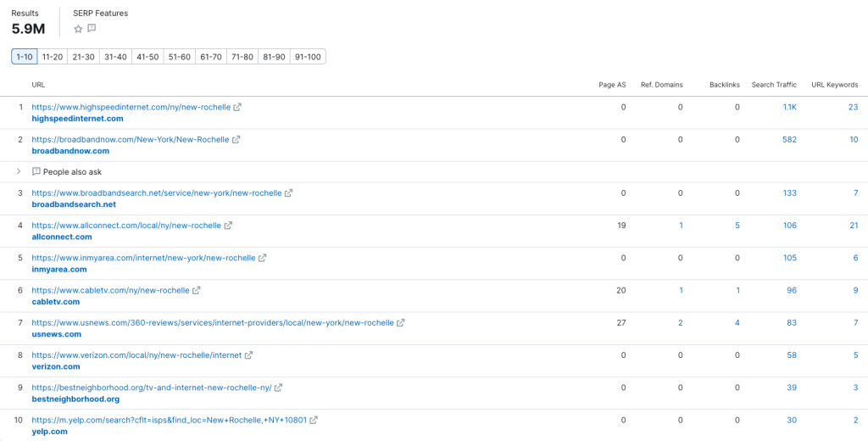Screen dimensions: 868x441
Task: Click URL Keywords value 23
Action: pyautogui.click(x=853, y=108)
